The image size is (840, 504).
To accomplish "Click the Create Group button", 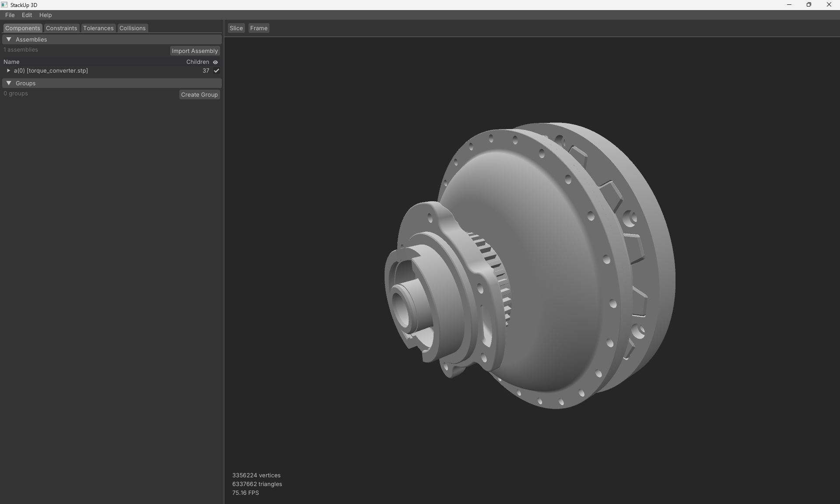I will pyautogui.click(x=199, y=94).
